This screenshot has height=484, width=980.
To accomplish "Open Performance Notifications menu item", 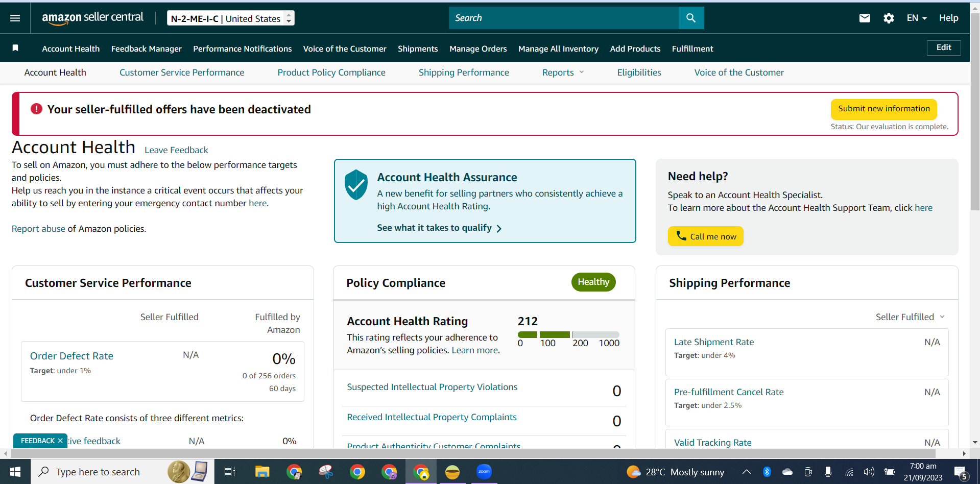I will tap(243, 49).
